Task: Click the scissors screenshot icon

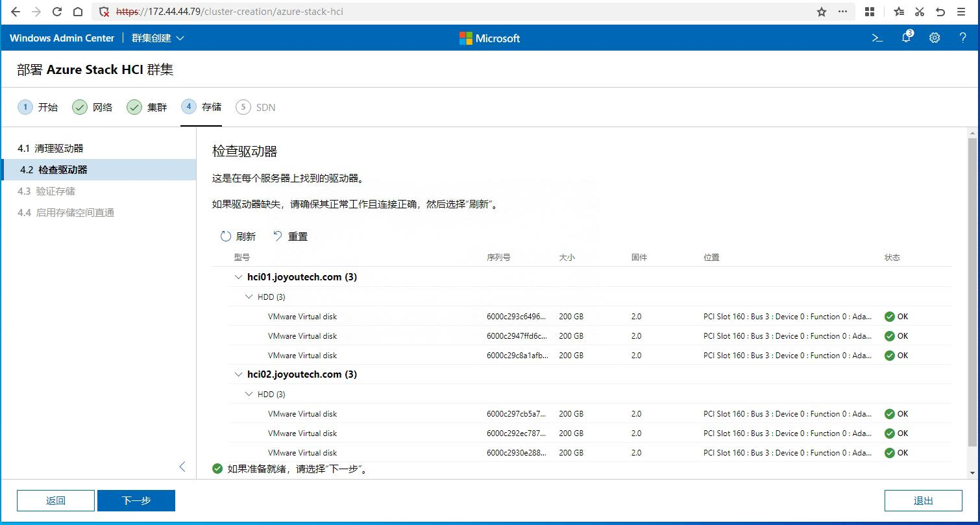Action: tap(920, 12)
